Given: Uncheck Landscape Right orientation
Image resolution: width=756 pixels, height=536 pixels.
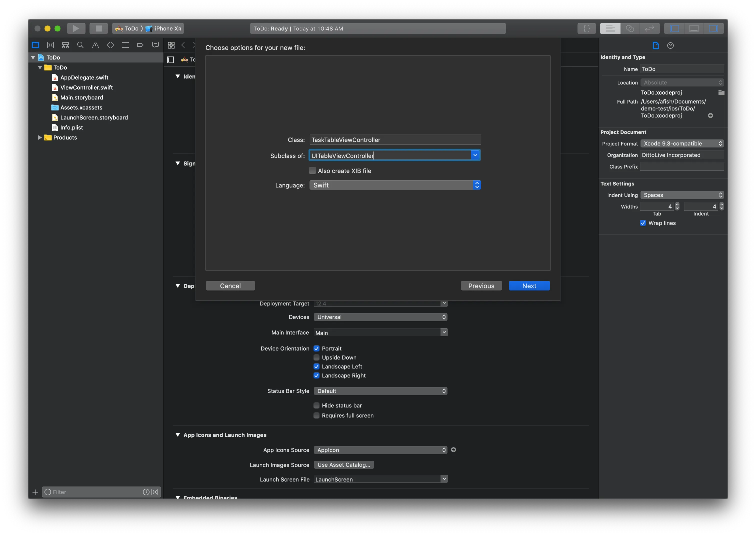Looking at the screenshot, I should [x=316, y=375].
